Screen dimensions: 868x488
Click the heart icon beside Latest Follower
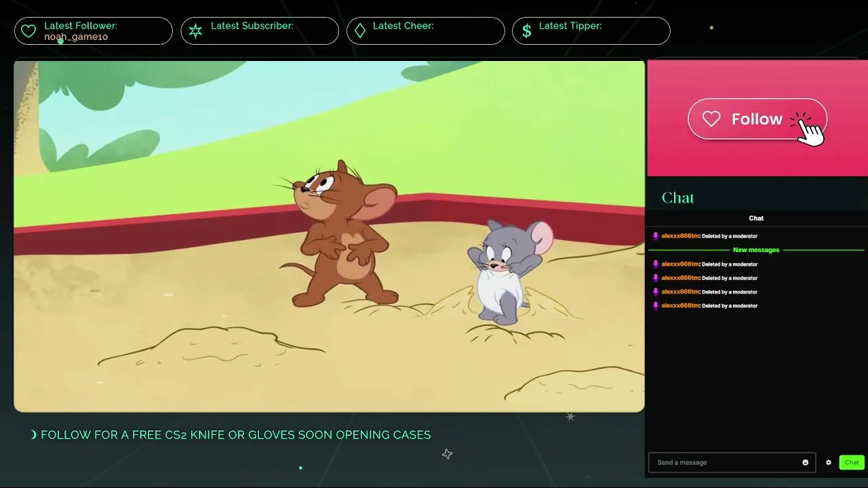pyautogui.click(x=28, y=31)
